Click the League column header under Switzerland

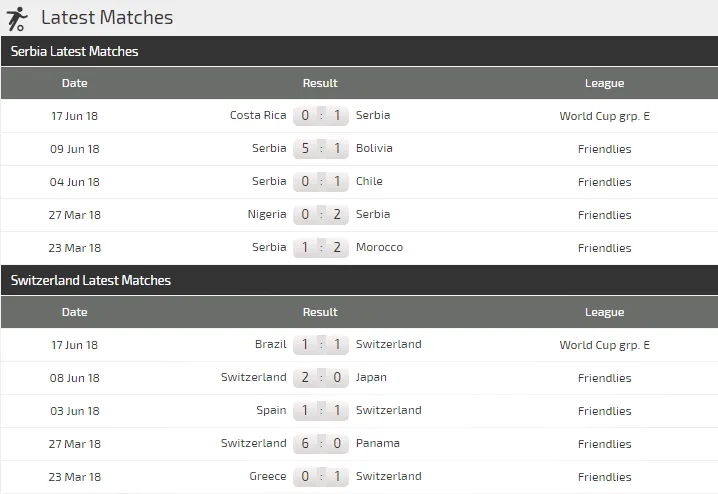tap(604, 312)
